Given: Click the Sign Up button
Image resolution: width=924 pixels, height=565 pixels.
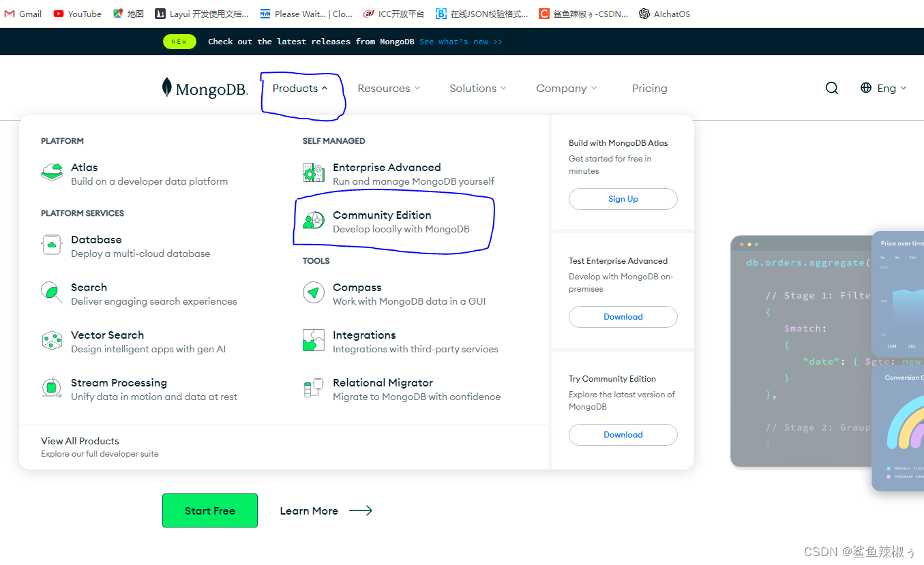Looking at the screenshot, I should click(x=623, y=198).
